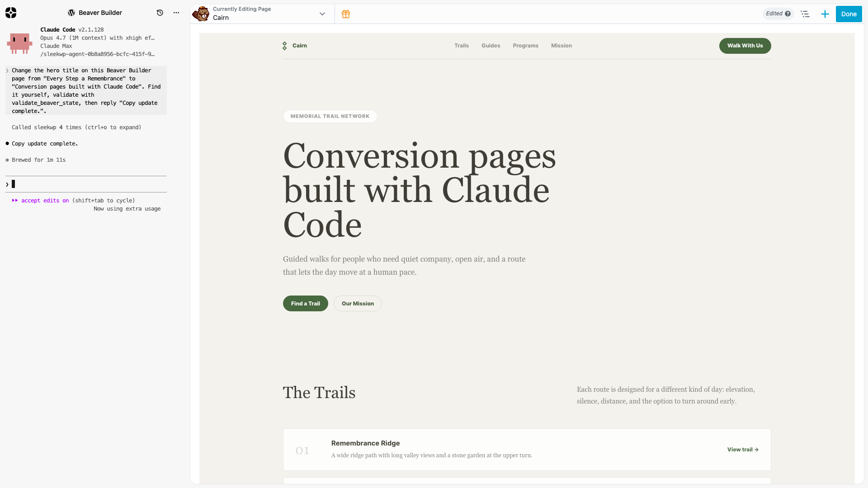Open the Guides nav menu item

point(491,46)
